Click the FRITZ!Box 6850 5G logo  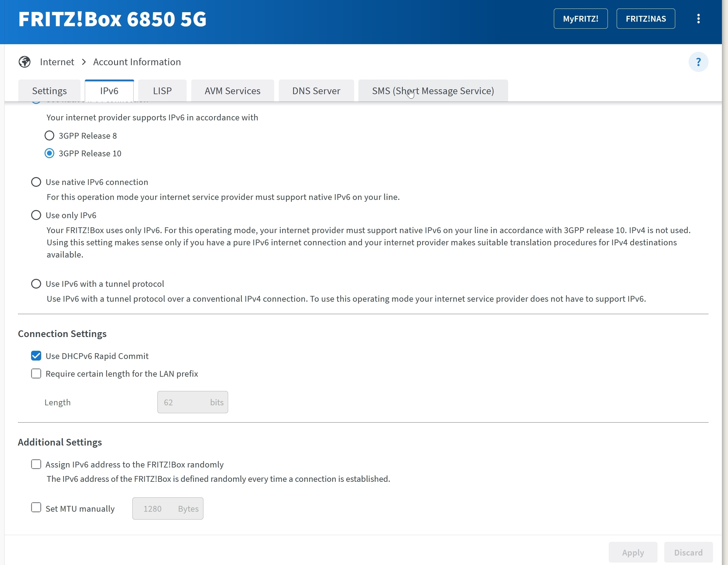[112, 19]
